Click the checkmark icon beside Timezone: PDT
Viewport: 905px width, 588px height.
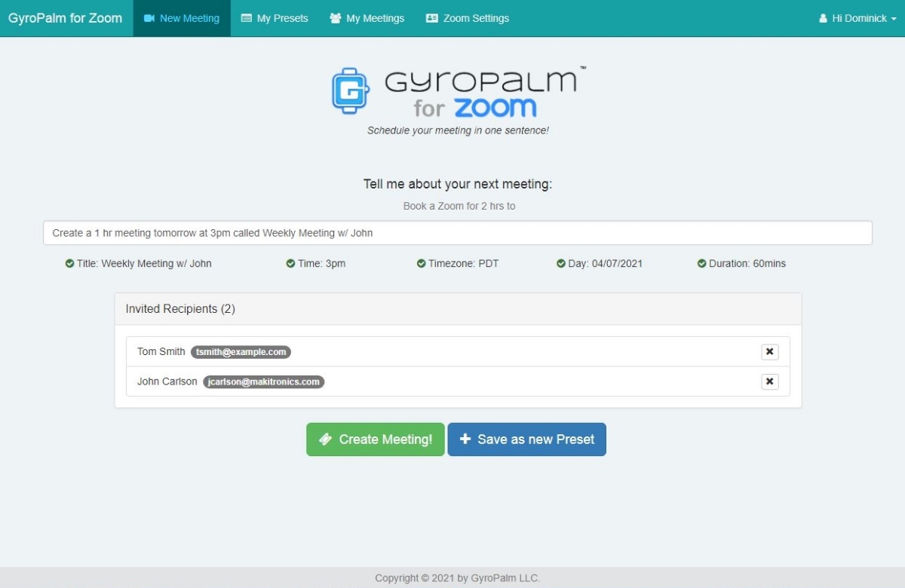point(421,264)
